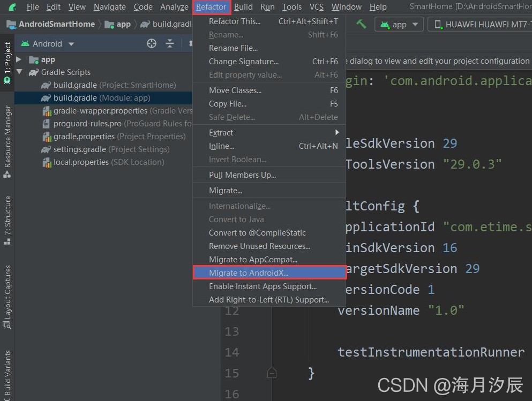Image resolution: width=532 pixels, height=401 pixels.
Task: Select Rename File menu entry
Action: pos(269,48)
